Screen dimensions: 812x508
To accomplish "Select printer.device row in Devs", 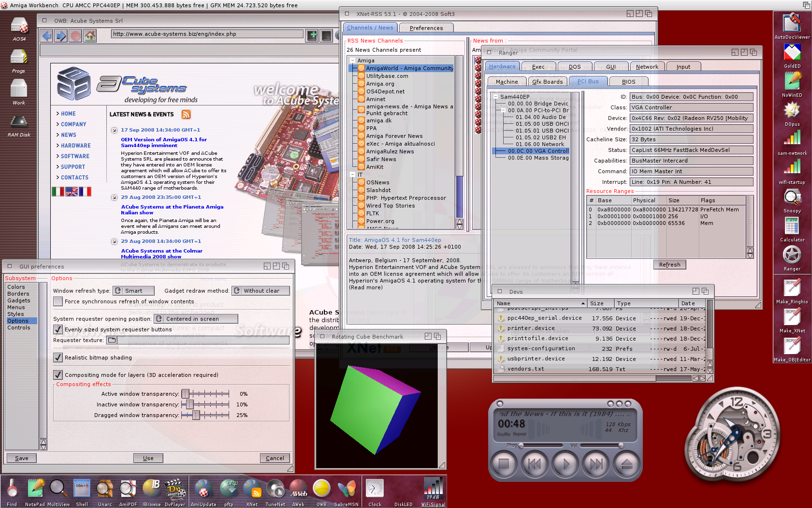I will point(599,329).
